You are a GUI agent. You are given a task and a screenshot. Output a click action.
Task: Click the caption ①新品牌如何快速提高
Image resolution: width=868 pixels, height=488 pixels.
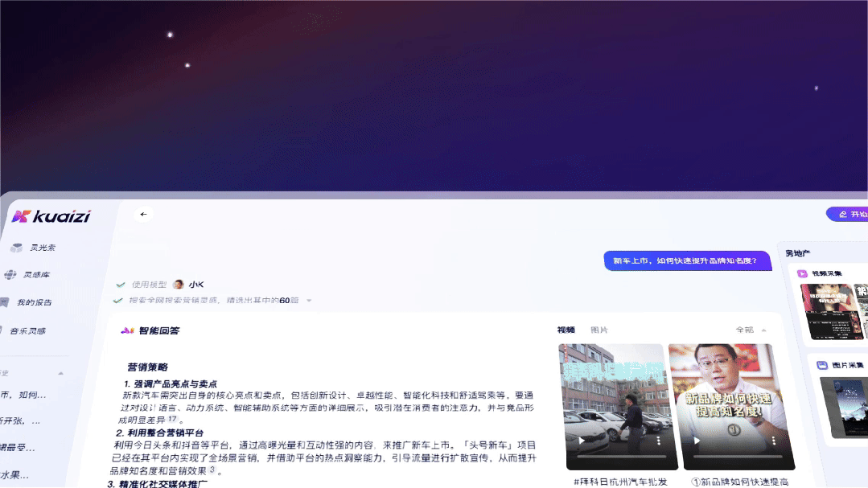point(739,482)
